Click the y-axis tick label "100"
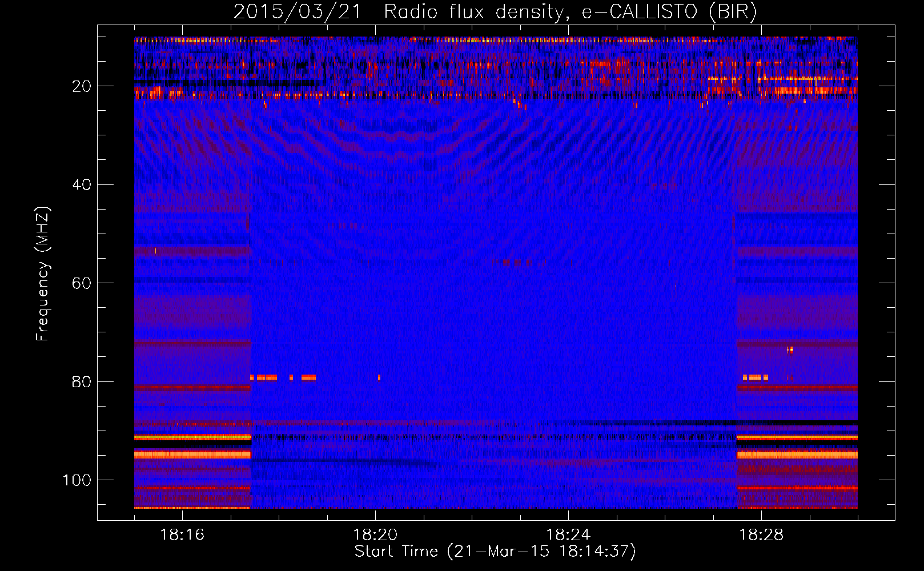 (x=77, y=480)
